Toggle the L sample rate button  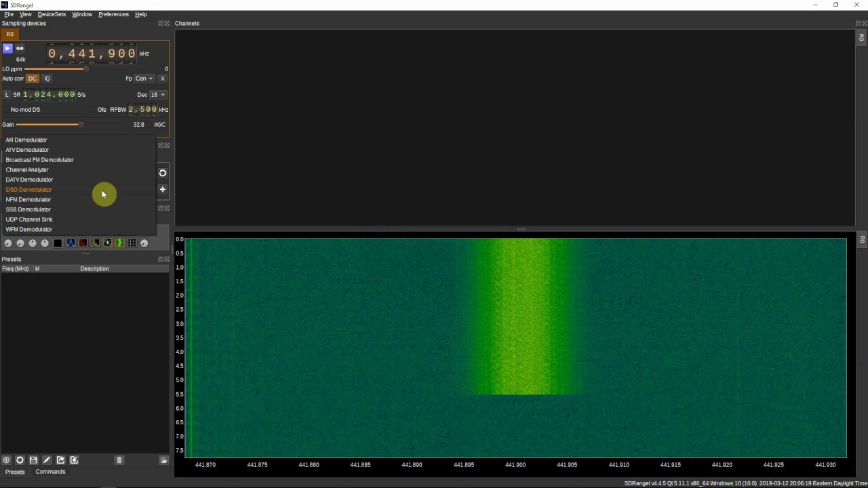point(7,95)
